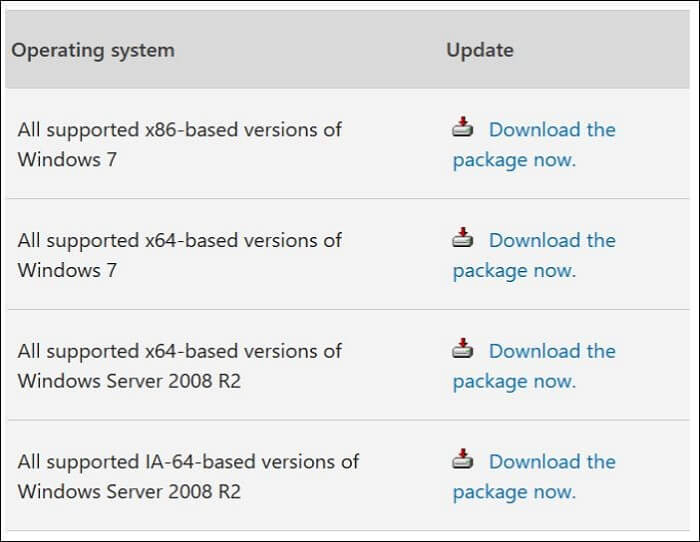The width and height of the screenshot is (700, 542).
Task: Click the download icon for x86-based Windows 7
Action: pyautogui.click(x=462, y=127)
